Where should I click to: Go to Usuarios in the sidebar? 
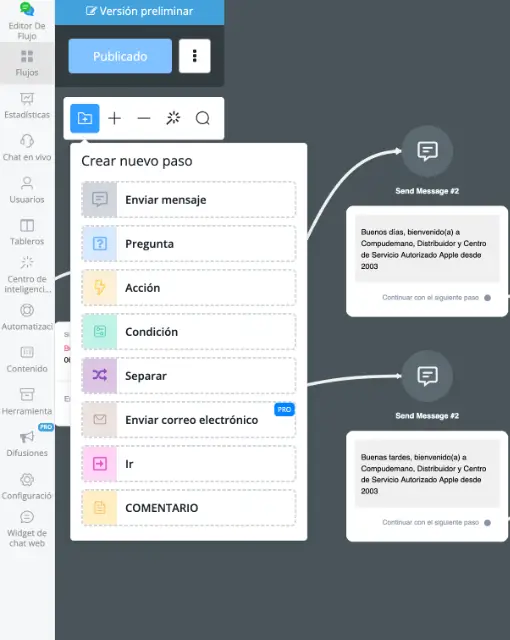pos(27,190)
